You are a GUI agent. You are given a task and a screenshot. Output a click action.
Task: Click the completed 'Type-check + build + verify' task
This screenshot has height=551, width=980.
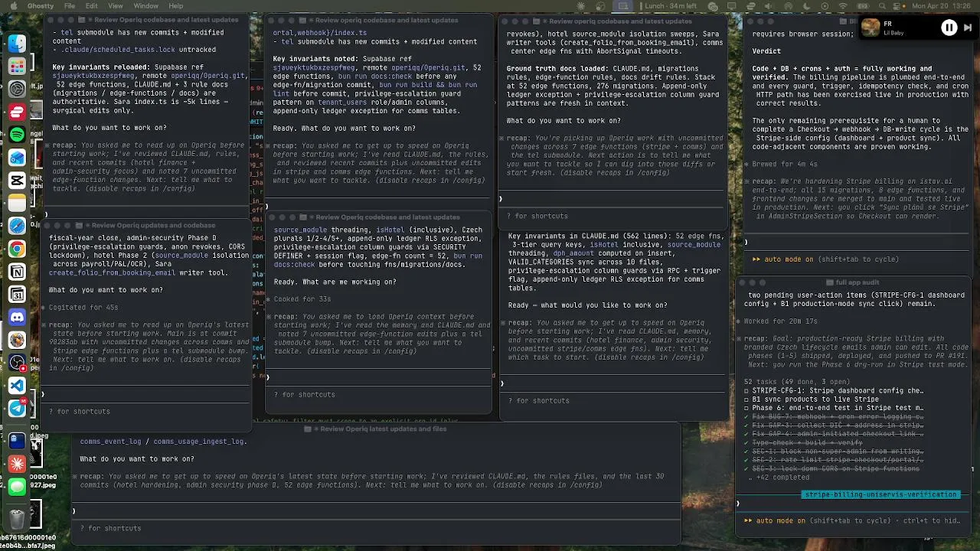pos(805,442)
